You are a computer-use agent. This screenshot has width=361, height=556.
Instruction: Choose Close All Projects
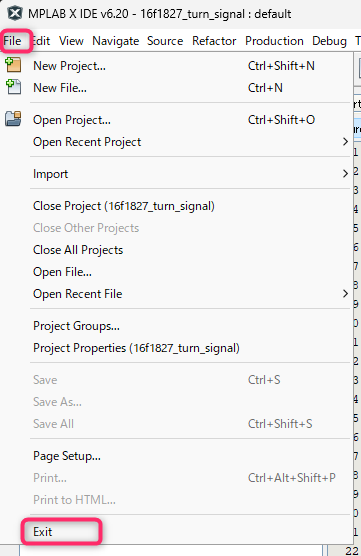(x=78, y=250)
